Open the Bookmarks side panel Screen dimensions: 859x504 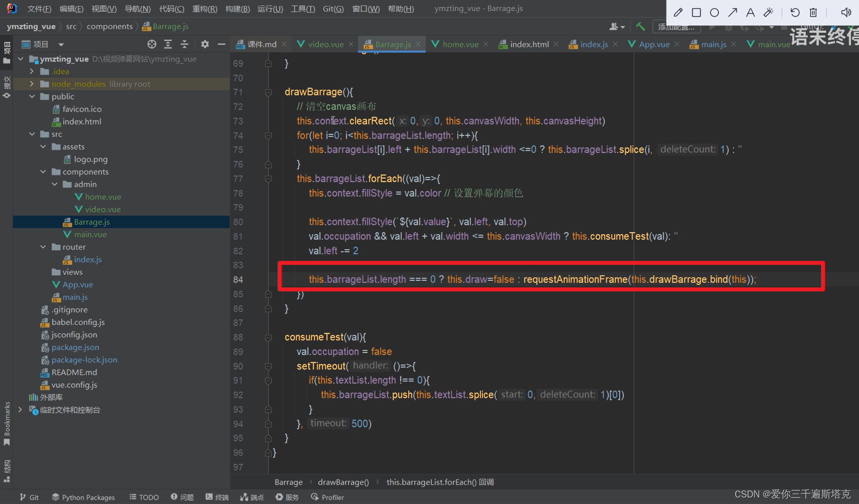[7, 423]
